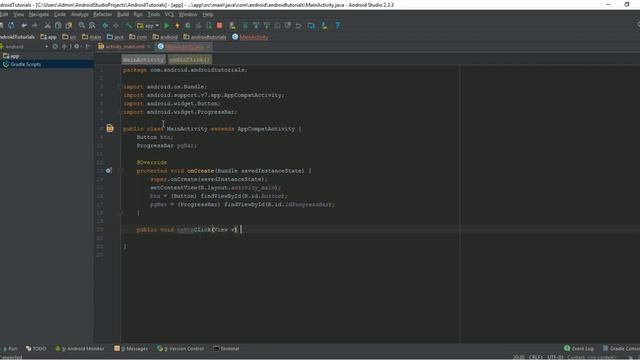Click the android breadcrumb folder

point(165,37)
